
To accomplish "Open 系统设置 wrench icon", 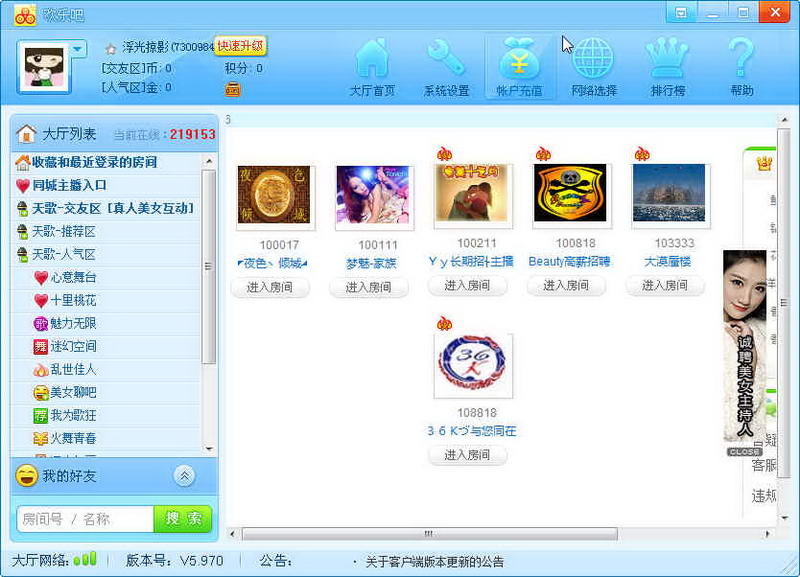I will click(446, 60).
